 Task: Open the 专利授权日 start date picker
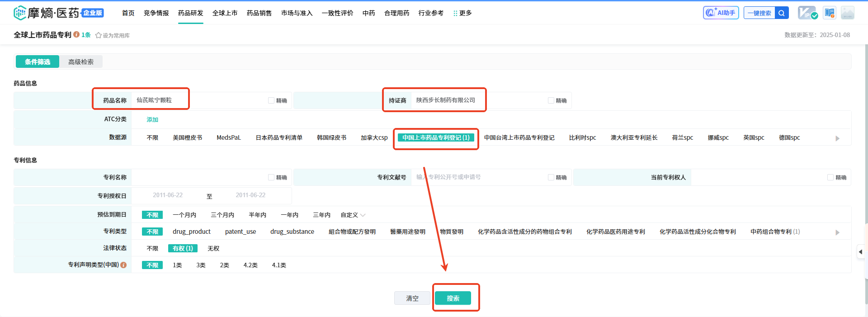point(168,195)
